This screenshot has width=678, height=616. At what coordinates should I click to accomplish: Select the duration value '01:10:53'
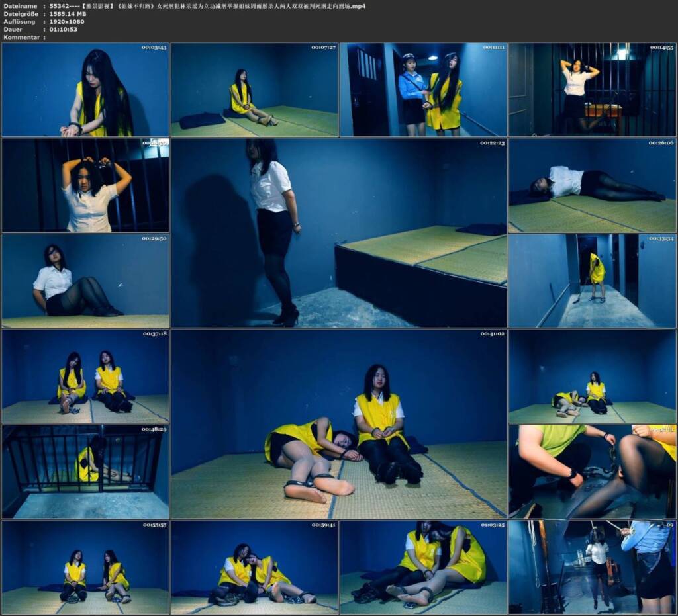pos(63,29)
